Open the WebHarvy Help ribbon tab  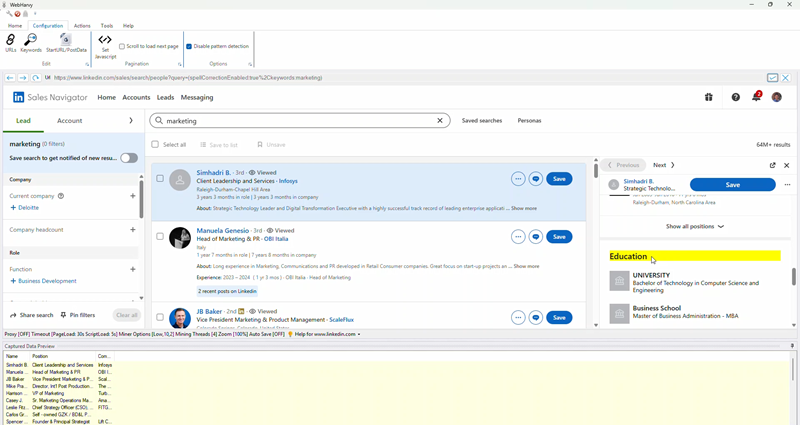(x=128, y=26)
